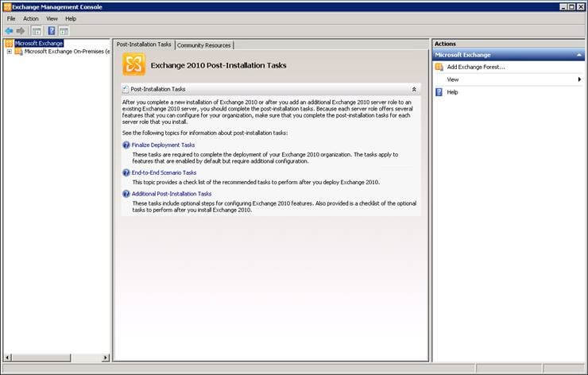Open the Finalize Deployment Tasks link
The image size is (588, 375).
click(x=163, y=145)
